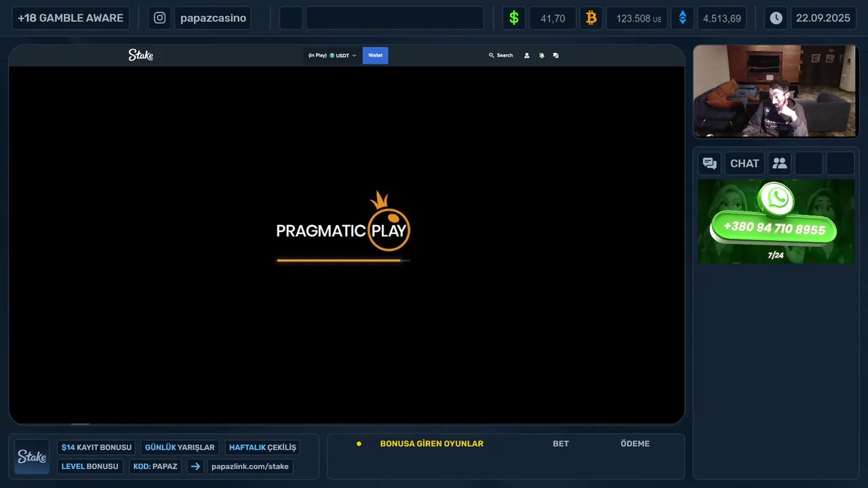
Task: Open the notifications bell icon
Action: (541, 56)
